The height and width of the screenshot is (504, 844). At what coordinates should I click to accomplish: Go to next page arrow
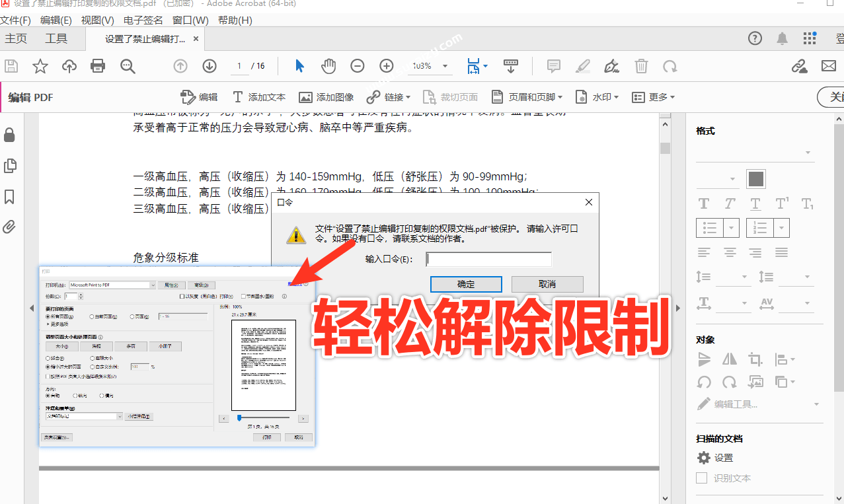(x=210, y=65)
